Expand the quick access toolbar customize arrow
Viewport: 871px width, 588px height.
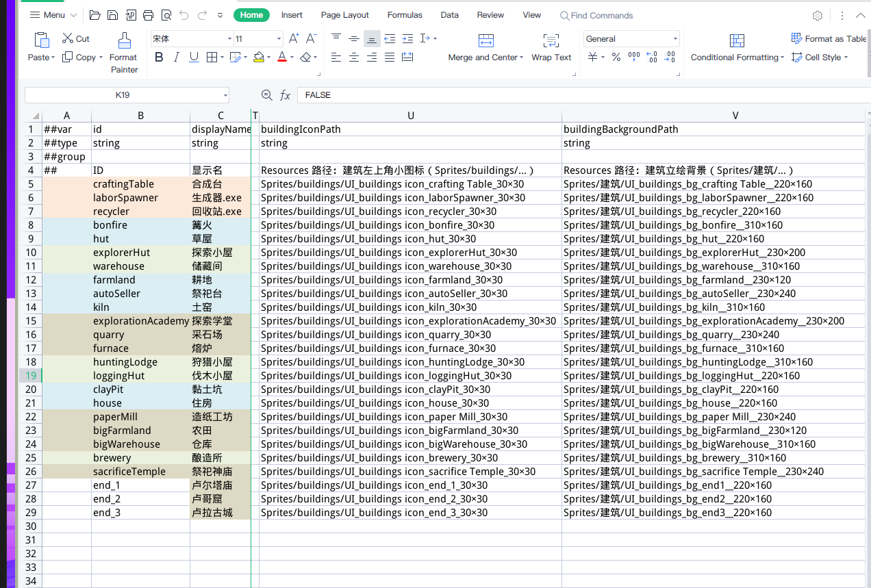coord(220,15)
